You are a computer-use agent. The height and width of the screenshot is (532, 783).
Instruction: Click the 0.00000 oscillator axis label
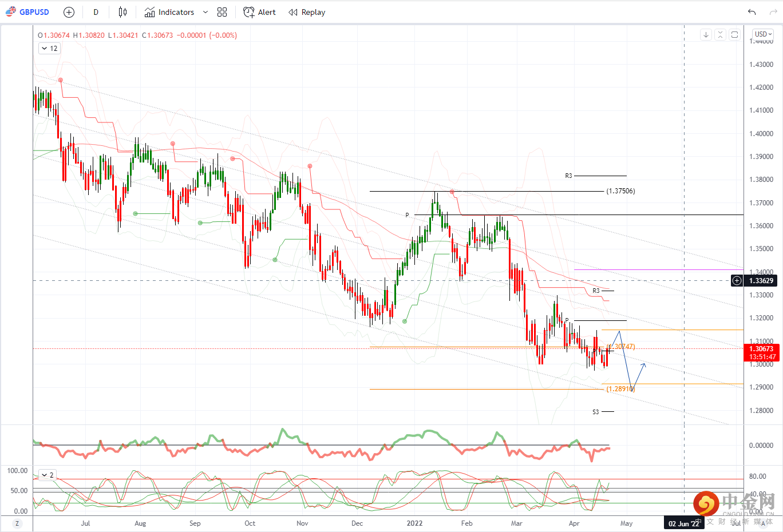[761, 446]
